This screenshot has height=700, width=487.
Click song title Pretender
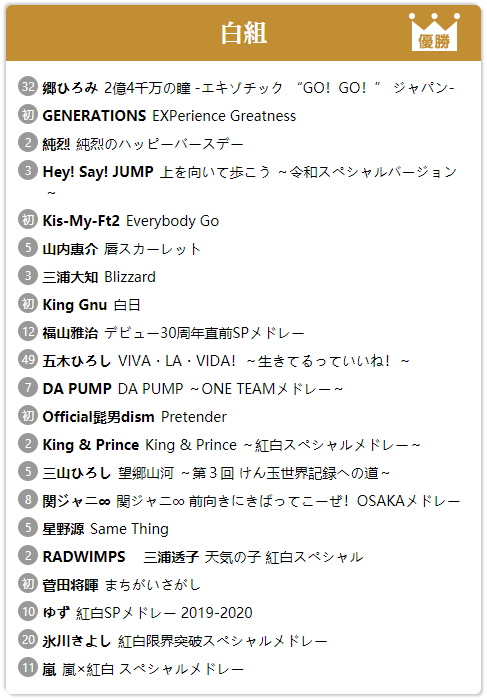click(x=194, y=417)
